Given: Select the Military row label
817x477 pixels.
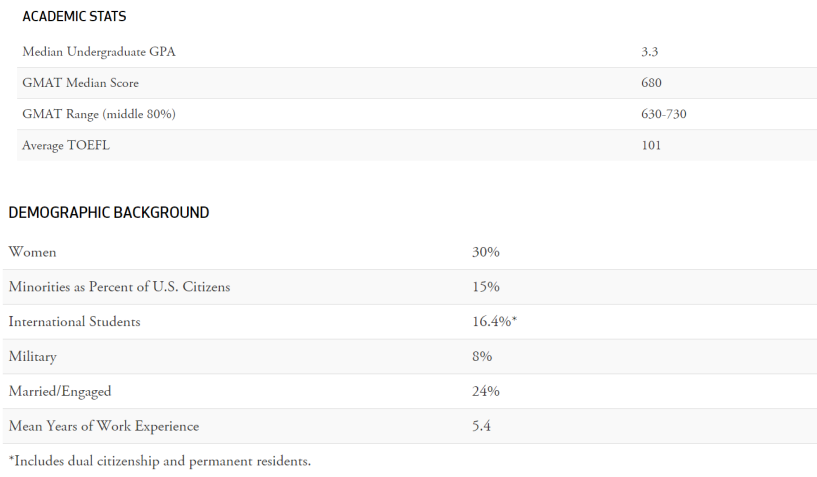Looking at the screenshot, I should [x=33, y=357].
